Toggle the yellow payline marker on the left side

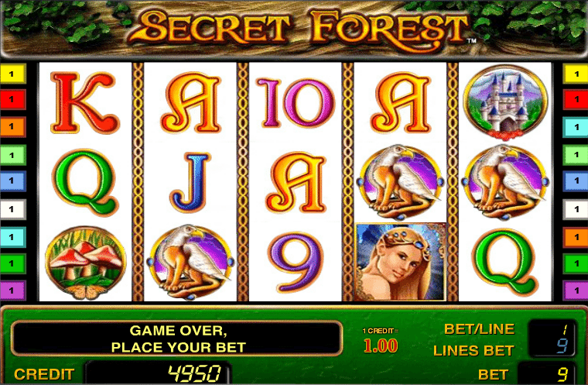coord(13,74)
